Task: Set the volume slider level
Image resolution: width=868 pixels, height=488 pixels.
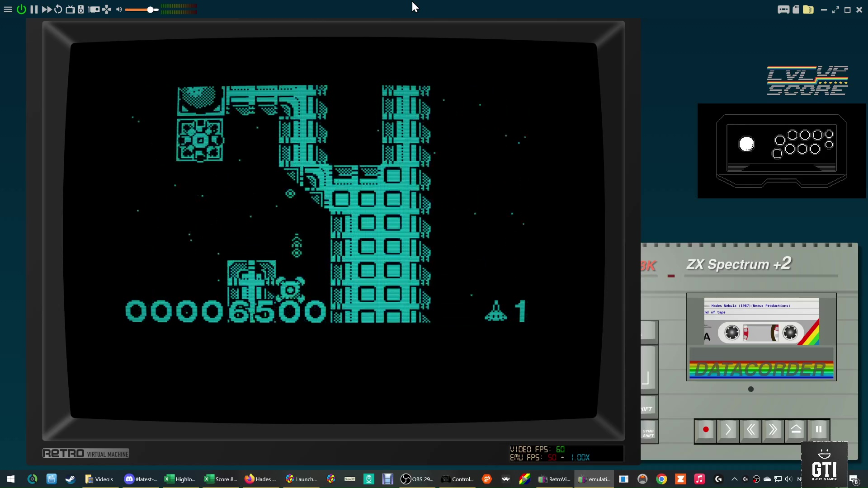Action: (142, 9)
